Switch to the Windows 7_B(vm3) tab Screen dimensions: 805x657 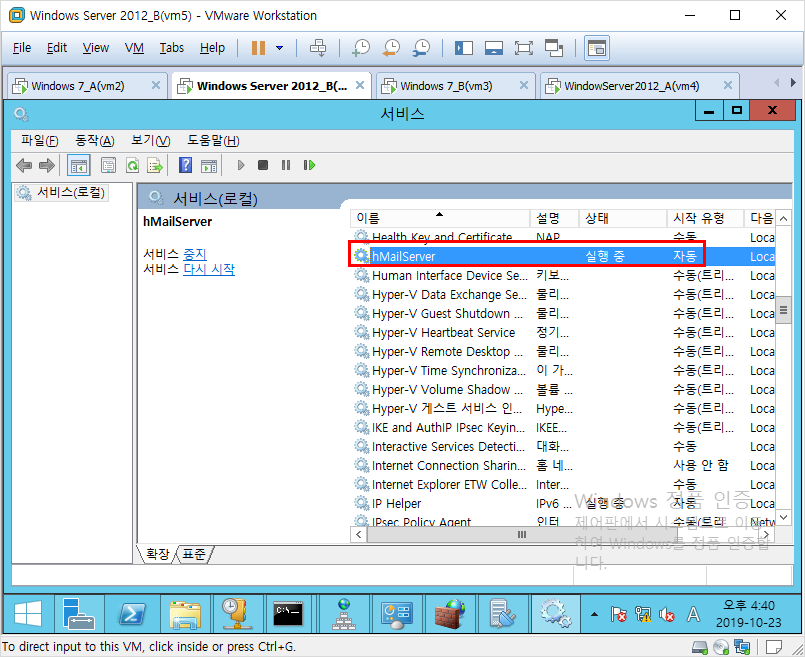446,86
